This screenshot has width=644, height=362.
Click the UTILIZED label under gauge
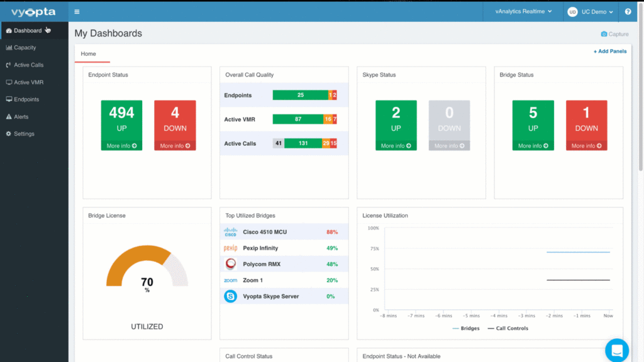[x=147, y=327]
